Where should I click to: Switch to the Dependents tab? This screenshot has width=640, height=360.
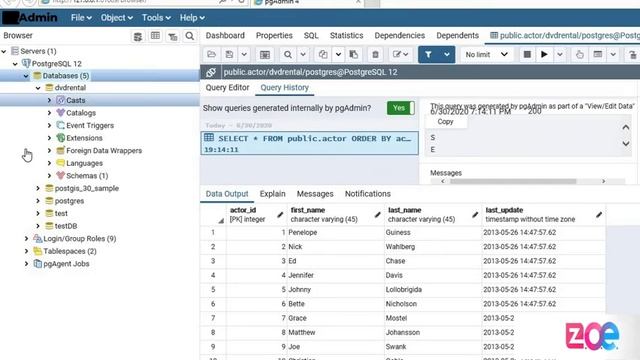458,36
